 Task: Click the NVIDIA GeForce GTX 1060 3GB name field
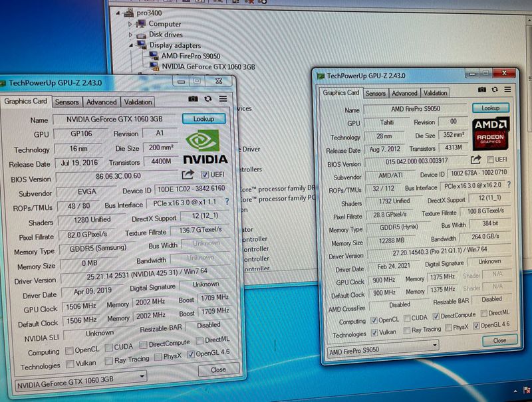click(114, 120)
